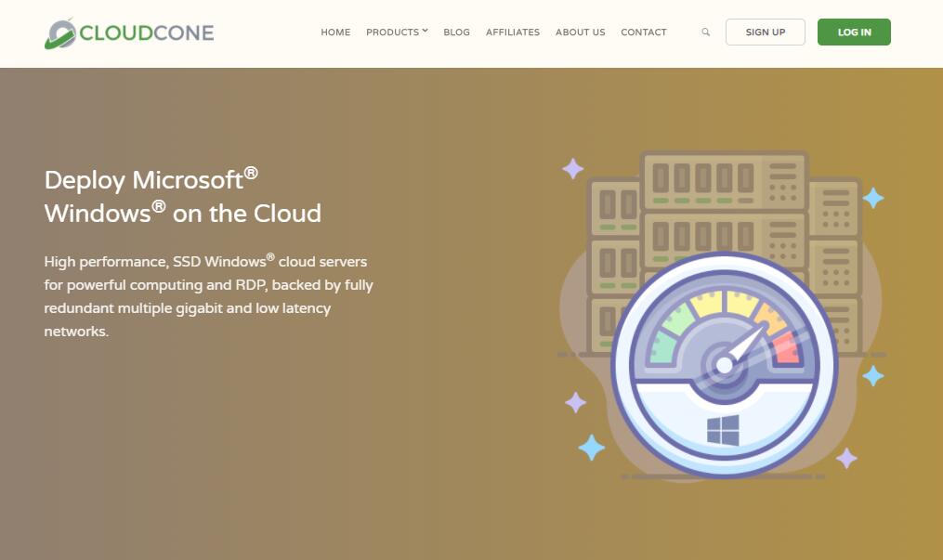Click the 'High performance, SSD Windows' paragraph
943x560 pixels.
tap(209, 296)
